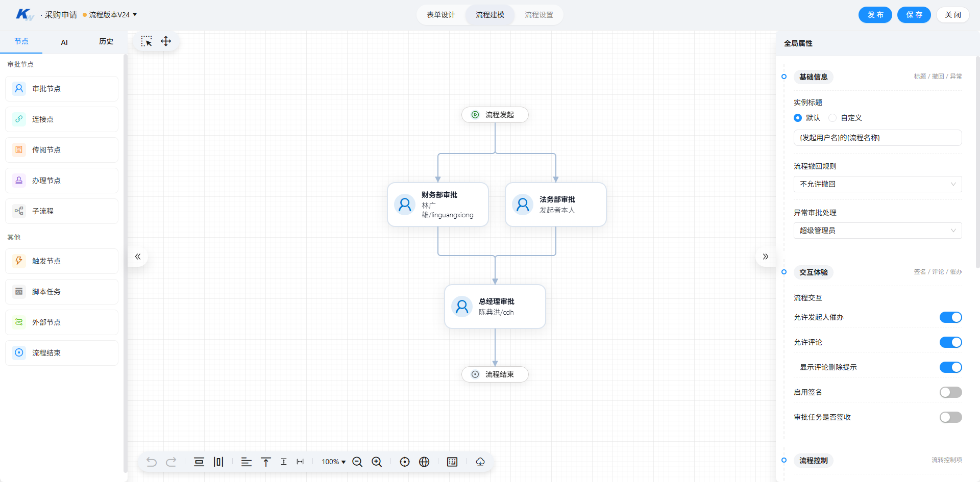Zoom in on the canvas
Image resolution: width=980 pixels, height=482 pixels.
tap(377, 462)
